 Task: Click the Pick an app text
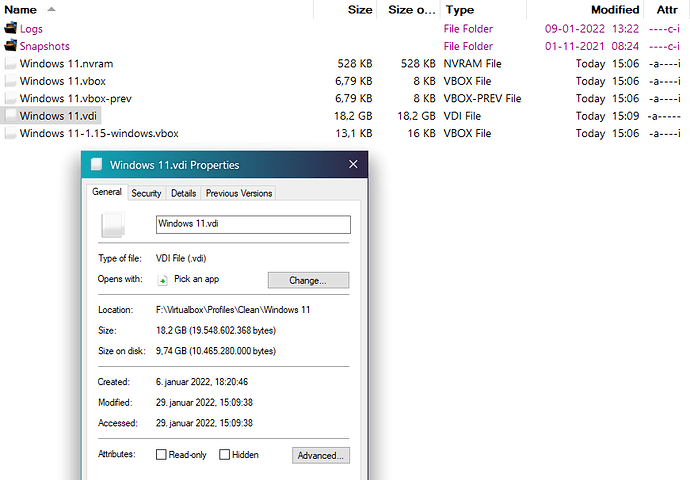(196, 279)
